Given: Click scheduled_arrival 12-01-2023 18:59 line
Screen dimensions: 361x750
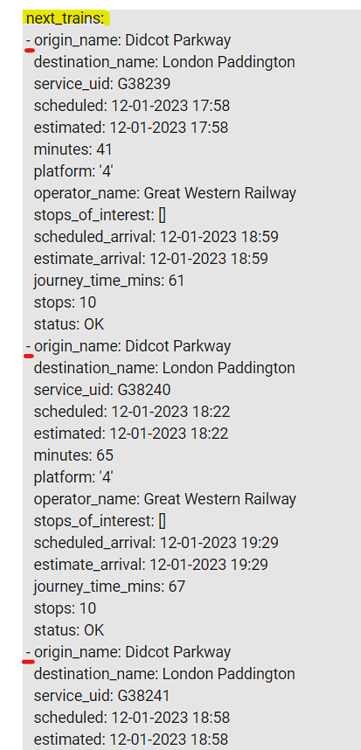Looking at the screenshot, I should (x=156, y=237).
